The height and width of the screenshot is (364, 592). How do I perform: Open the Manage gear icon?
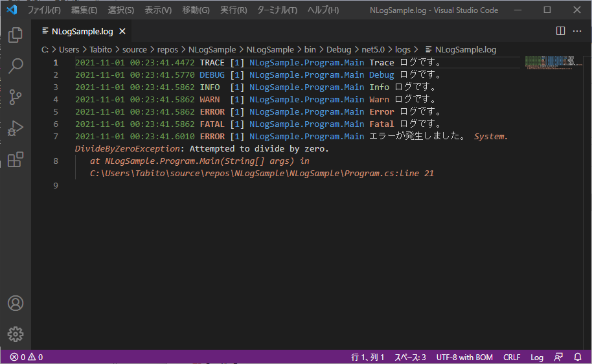[x=16, y=334]
